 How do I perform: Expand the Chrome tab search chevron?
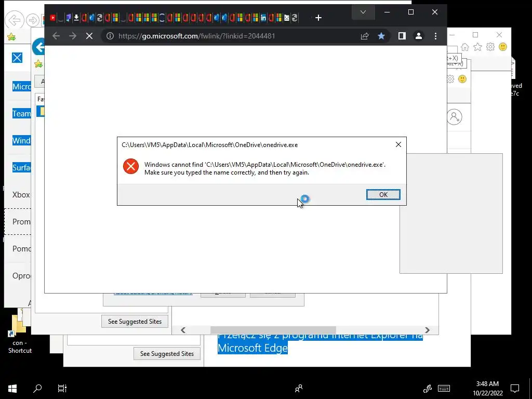(x=363, y=12)
